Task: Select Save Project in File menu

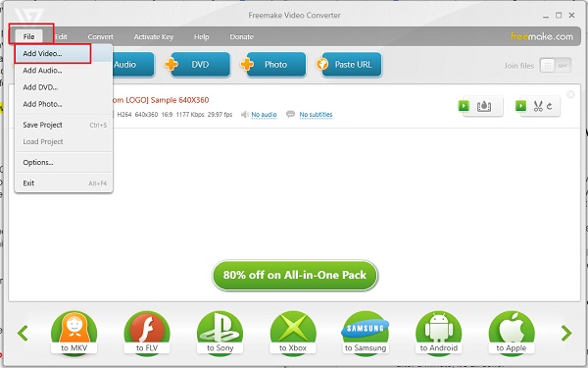Action: [x=64, y=125]
